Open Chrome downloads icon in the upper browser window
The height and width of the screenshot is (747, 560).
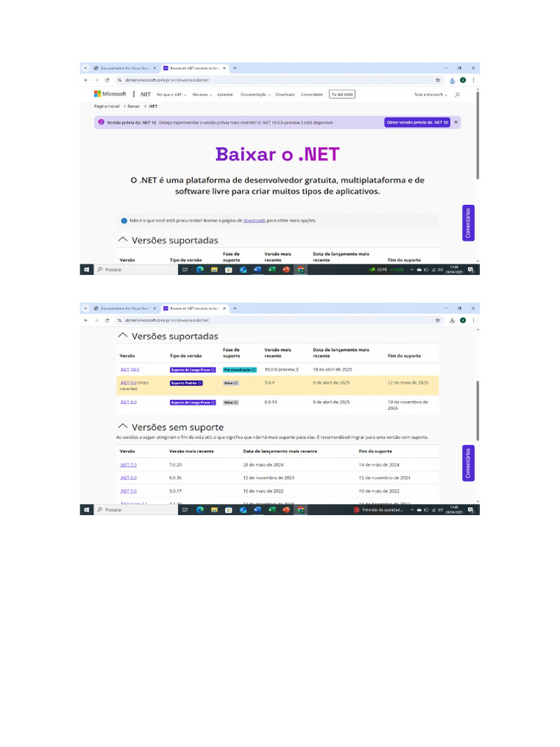click(452, 80)
